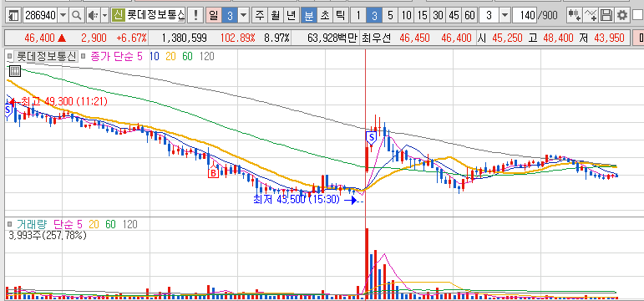This screenshot has width=644, height=301.
Task: Click the magnifier stock search icon
Action: click(x=76, y=16)
